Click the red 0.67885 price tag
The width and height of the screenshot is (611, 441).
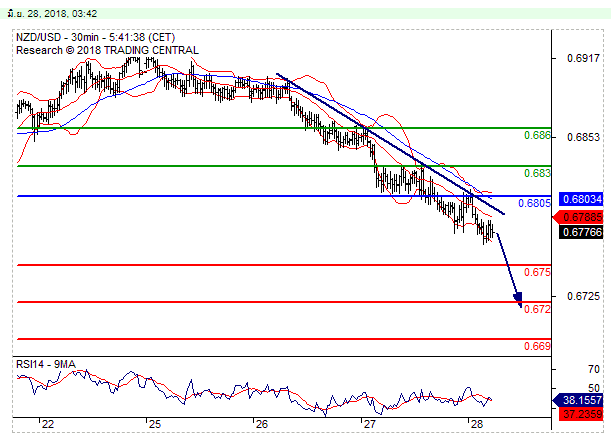579,217
